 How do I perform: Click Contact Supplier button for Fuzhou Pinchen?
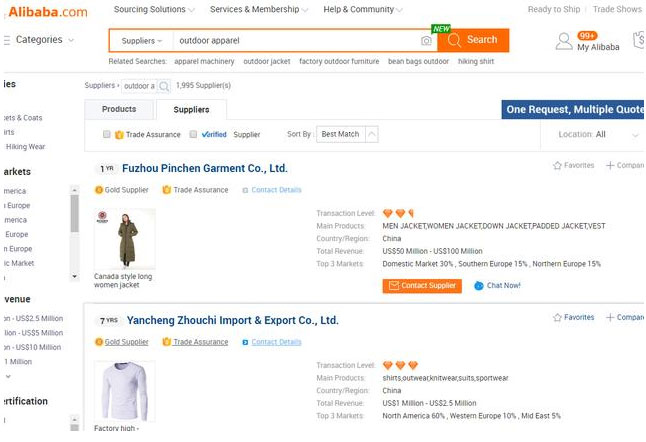[422, 285]
